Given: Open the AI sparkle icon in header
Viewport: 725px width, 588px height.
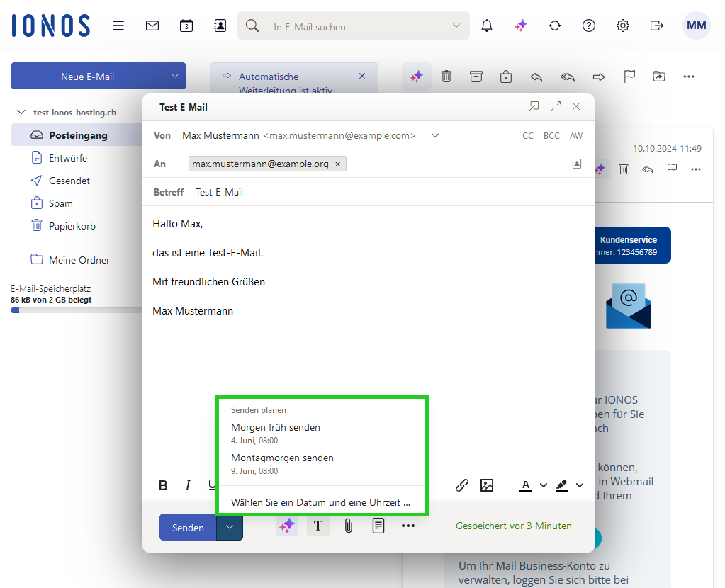Looking at the screenshot, I should tap(521, 26).
